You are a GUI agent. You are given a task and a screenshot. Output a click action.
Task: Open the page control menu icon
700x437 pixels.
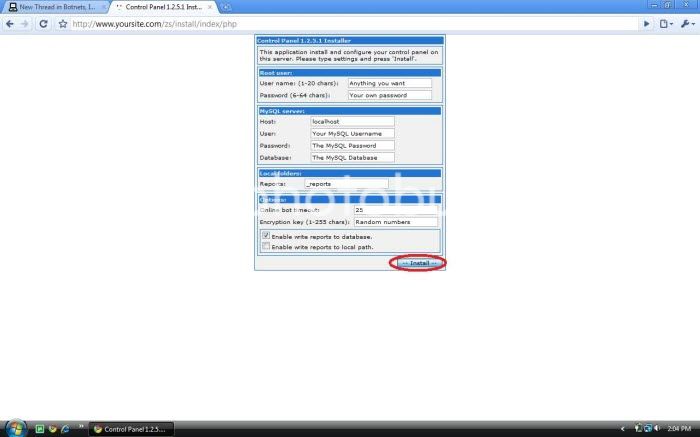point(665,23)
